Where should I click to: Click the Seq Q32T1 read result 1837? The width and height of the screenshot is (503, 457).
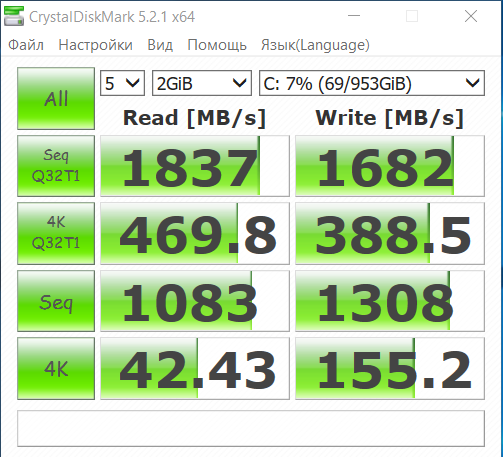tap(195, 166)
